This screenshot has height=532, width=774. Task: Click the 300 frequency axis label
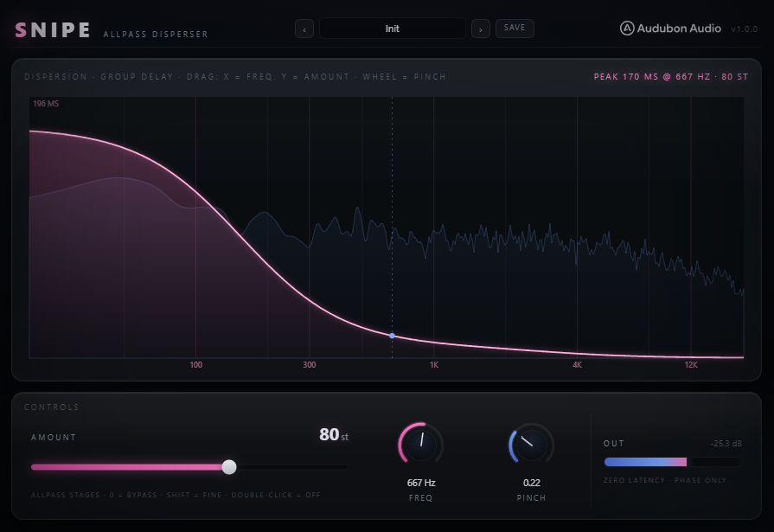coord(309,365)
